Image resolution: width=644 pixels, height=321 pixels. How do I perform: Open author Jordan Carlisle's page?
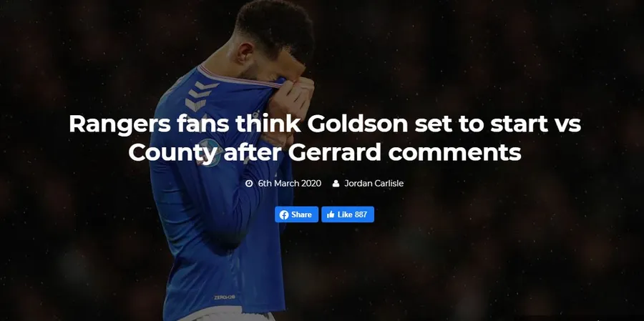pos(374,184)
